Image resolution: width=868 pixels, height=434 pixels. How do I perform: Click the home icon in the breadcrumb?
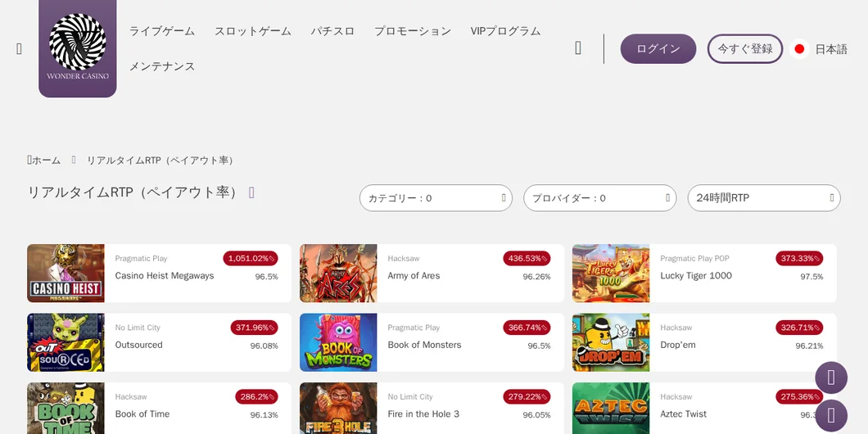[x=29, y=160]
